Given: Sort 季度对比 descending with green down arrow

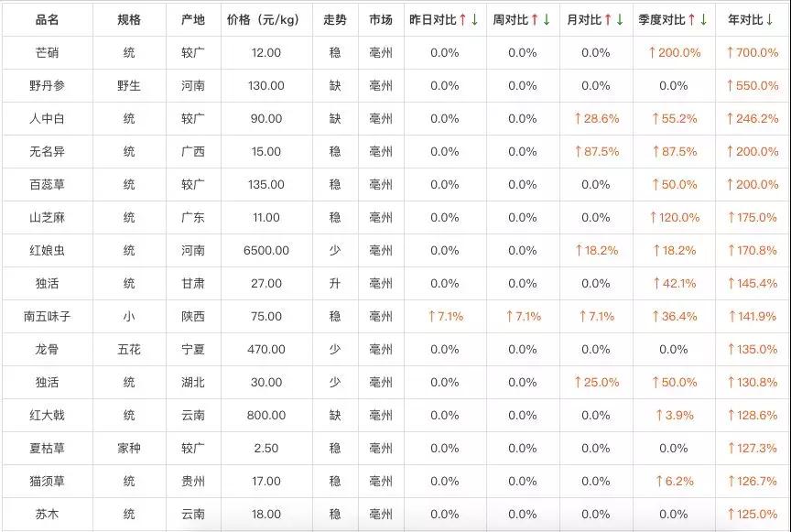Looking at the screenshot, I should (704, 20).
